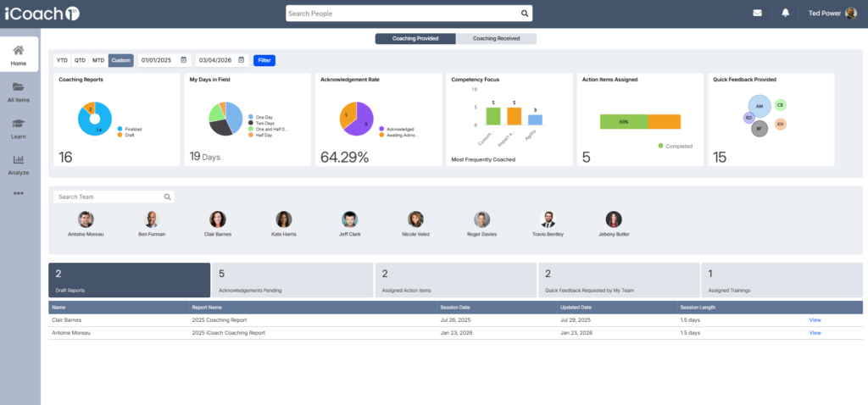Click the Home icon in sidebar

[x=19, y=50]
